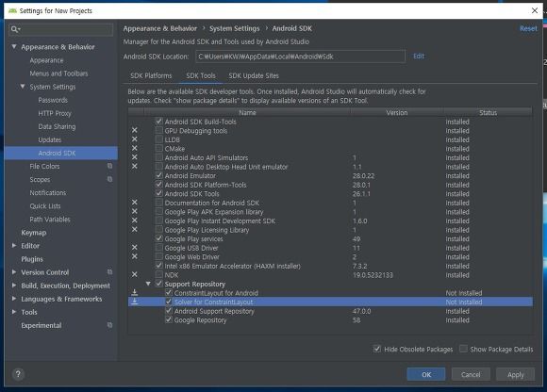
Task: Click the Version column header
Action: coord(397,112)
